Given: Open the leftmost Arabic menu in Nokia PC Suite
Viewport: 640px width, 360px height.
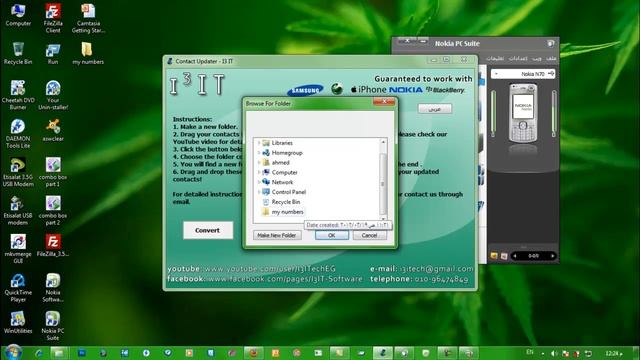Looking at the screenshot, I should tap(495, 58).
